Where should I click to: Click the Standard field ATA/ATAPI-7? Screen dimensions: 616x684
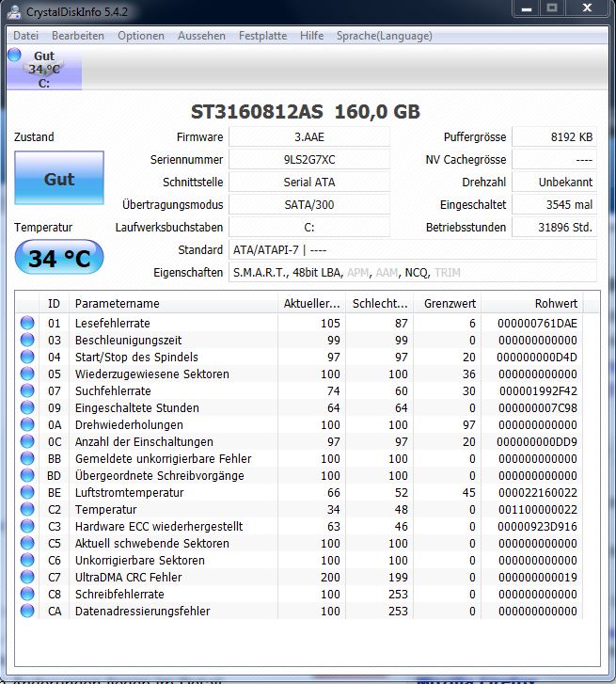tap(413, 250)
